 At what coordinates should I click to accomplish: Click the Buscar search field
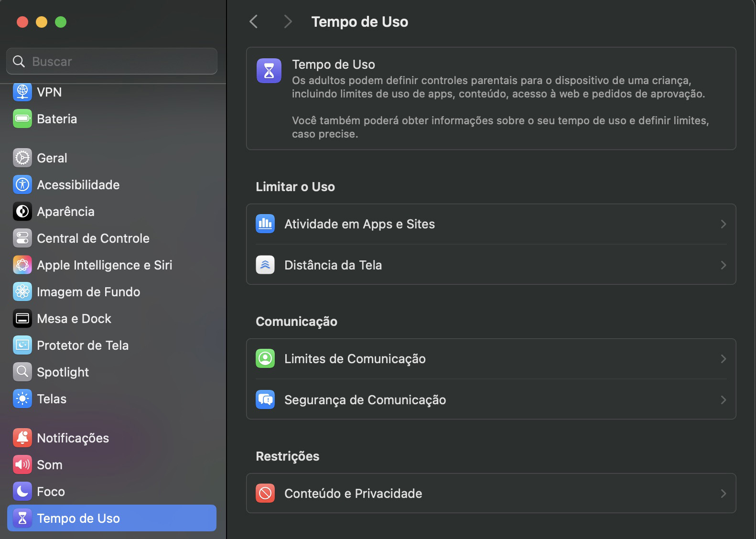point(112,61)
